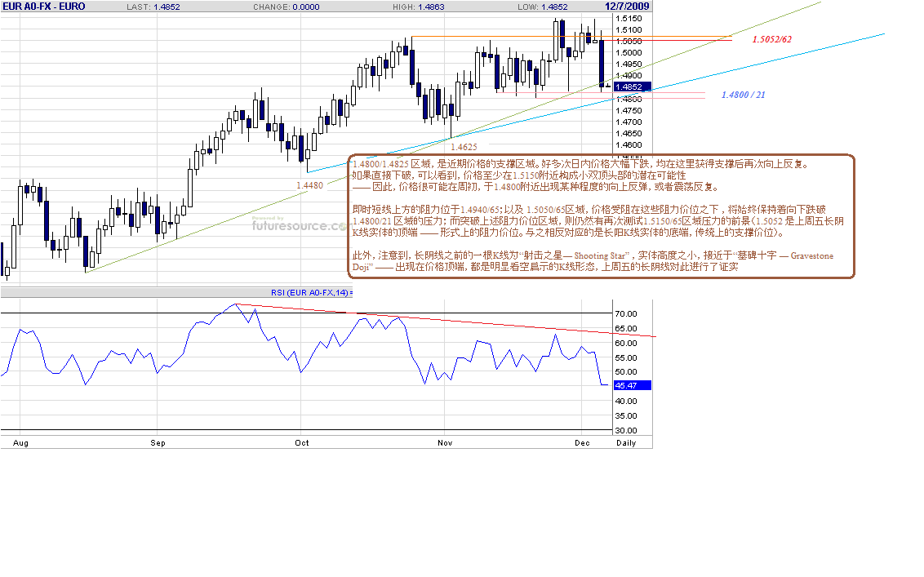Image resolution: width=924 pixels, height=577 pixels.
Task: Select the '1.4625' low annotation on chart
Action: tap(464, 148)
